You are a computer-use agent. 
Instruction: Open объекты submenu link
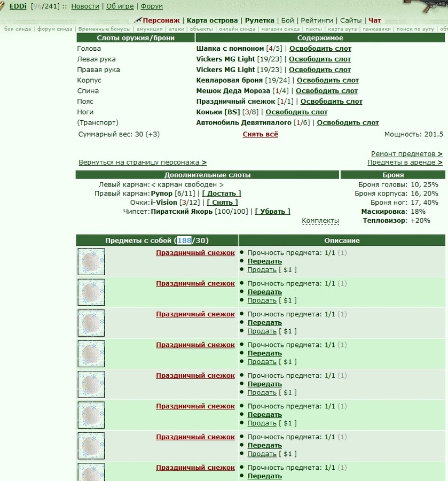[x=201, y=29]
